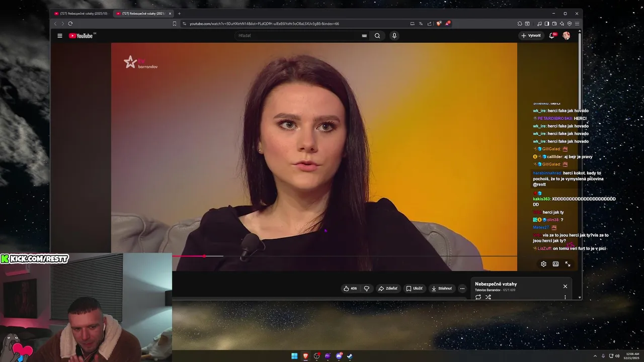Open the Nebezpečné vztahy playlist title
644x362 pixels.
(x=496, y=284)
